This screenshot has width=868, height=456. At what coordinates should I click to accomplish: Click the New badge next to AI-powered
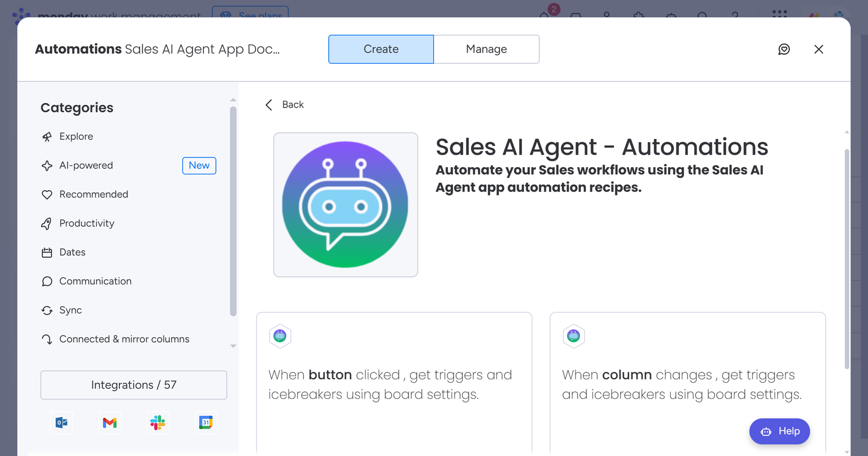pos(199,166)
